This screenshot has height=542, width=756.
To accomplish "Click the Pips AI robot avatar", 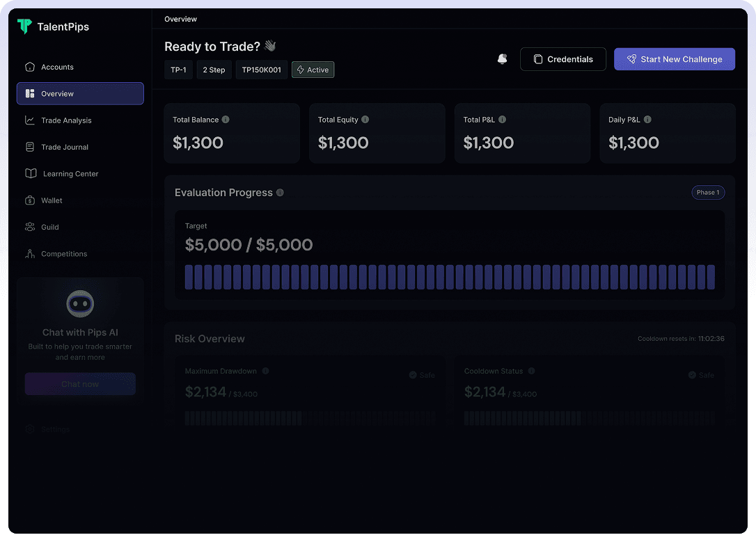I will coord(80,304).
